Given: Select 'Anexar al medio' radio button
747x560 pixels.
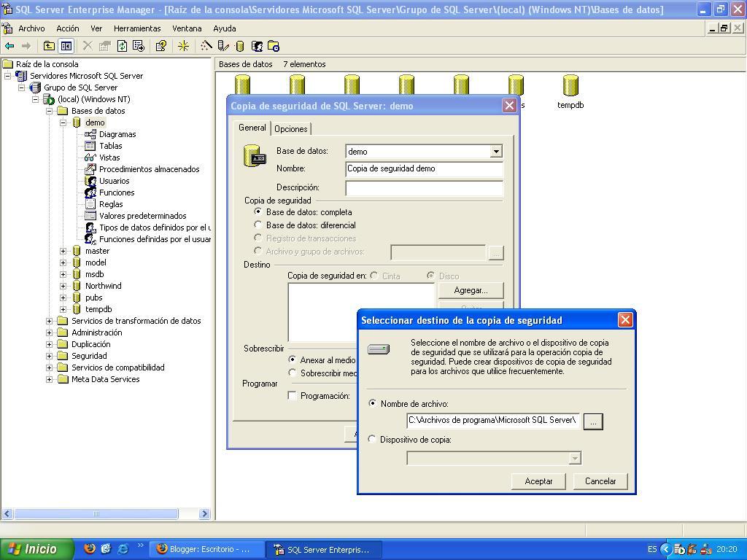Looking at the screenshot, I should 293,359.
